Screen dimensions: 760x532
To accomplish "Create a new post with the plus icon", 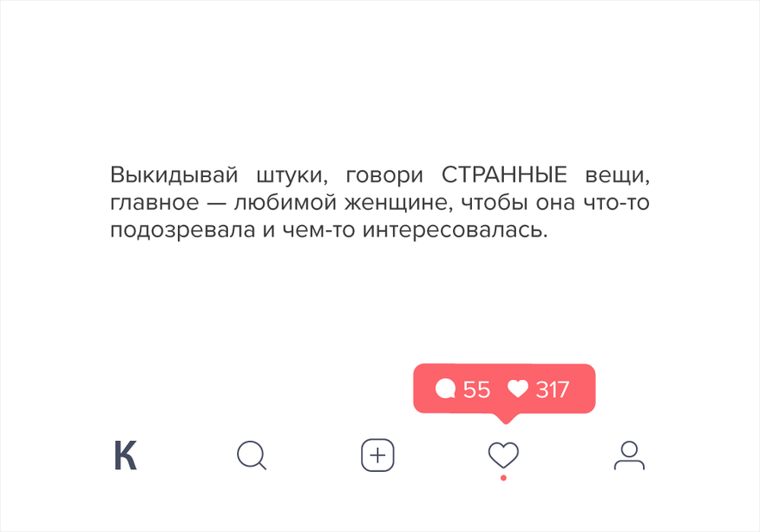I will tap(377, 455).
